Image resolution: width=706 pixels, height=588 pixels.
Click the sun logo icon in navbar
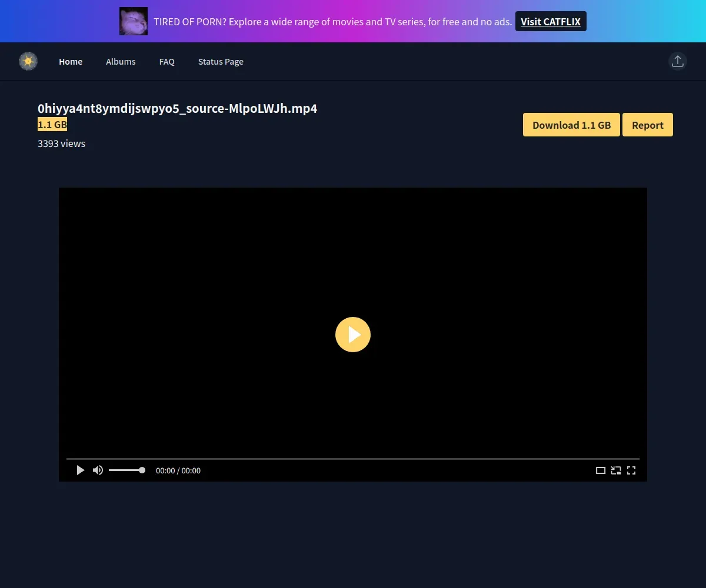click(28, 61)
